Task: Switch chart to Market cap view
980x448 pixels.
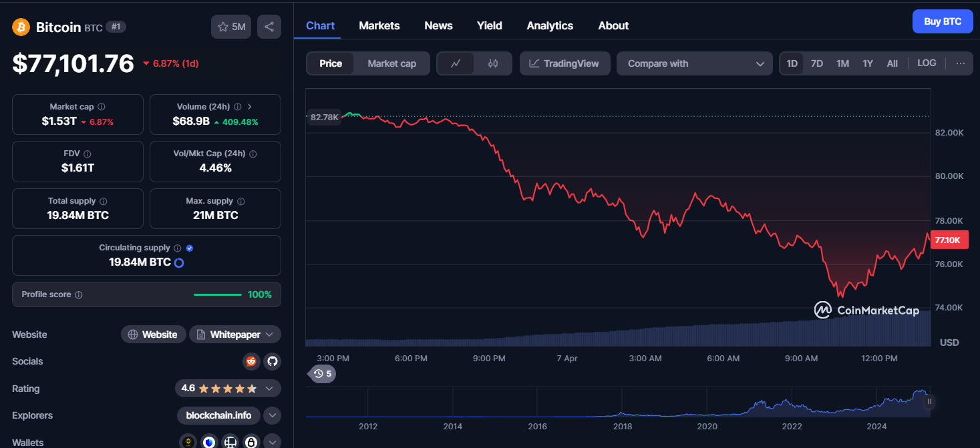Action: 392,63
